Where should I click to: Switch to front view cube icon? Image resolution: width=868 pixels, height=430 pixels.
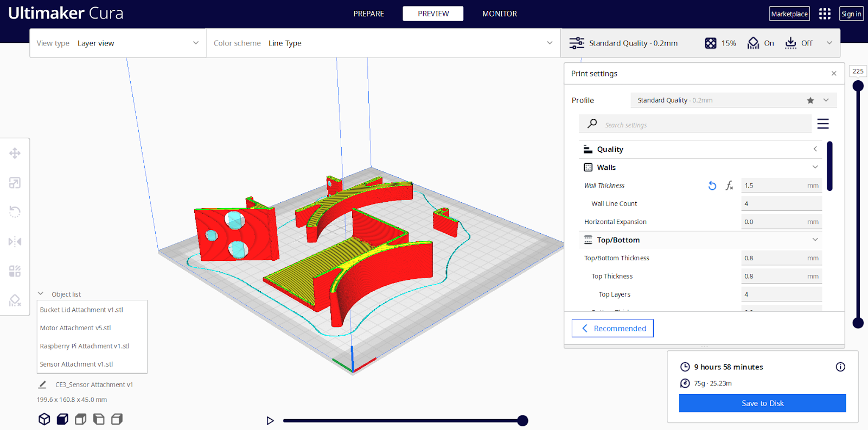(x=62, y=419)
